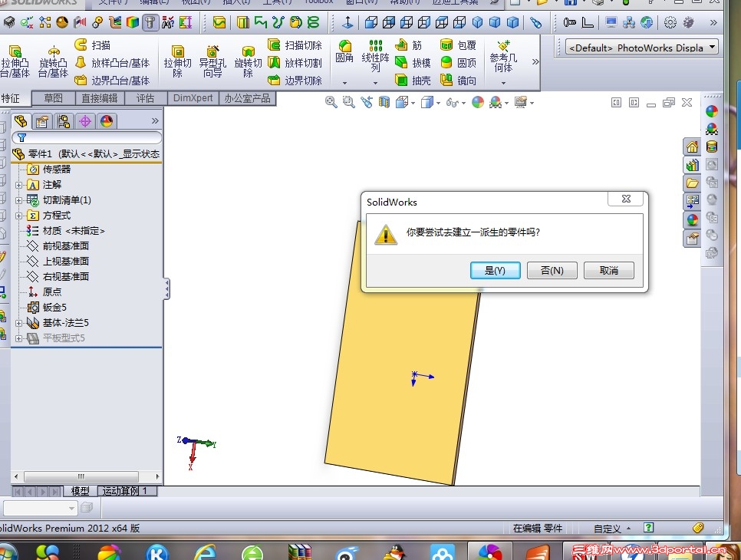The height and width of the screenshot is (560, 741).
Task: Expand the 注解 tree node
Action: 19,185
